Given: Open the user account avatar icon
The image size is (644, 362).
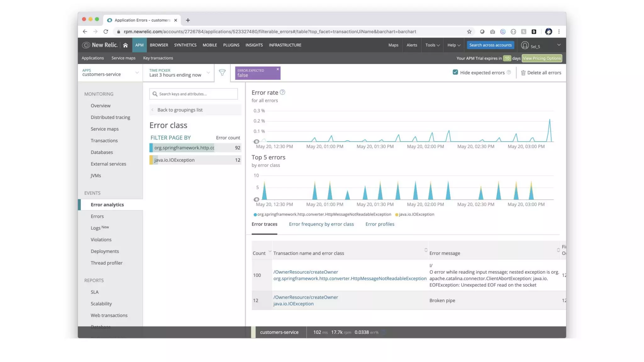Looking at the screenshot, I should coord(525,45).
